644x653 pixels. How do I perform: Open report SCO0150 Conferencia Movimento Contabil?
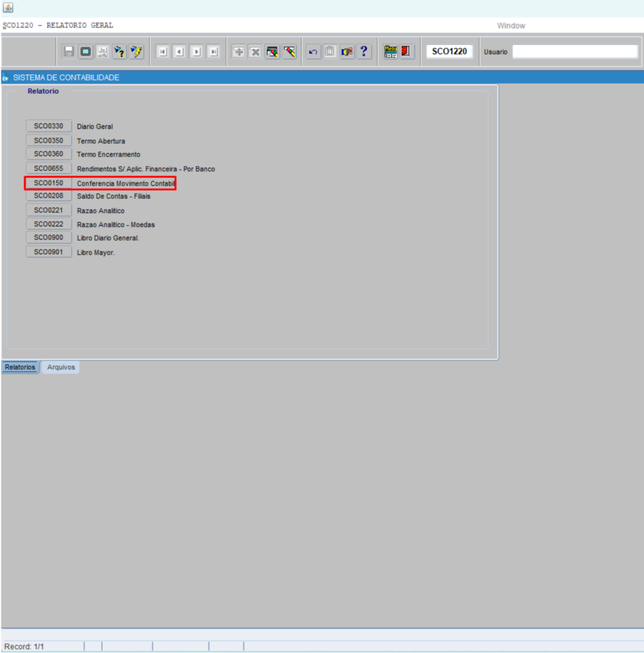click(48, 183)
